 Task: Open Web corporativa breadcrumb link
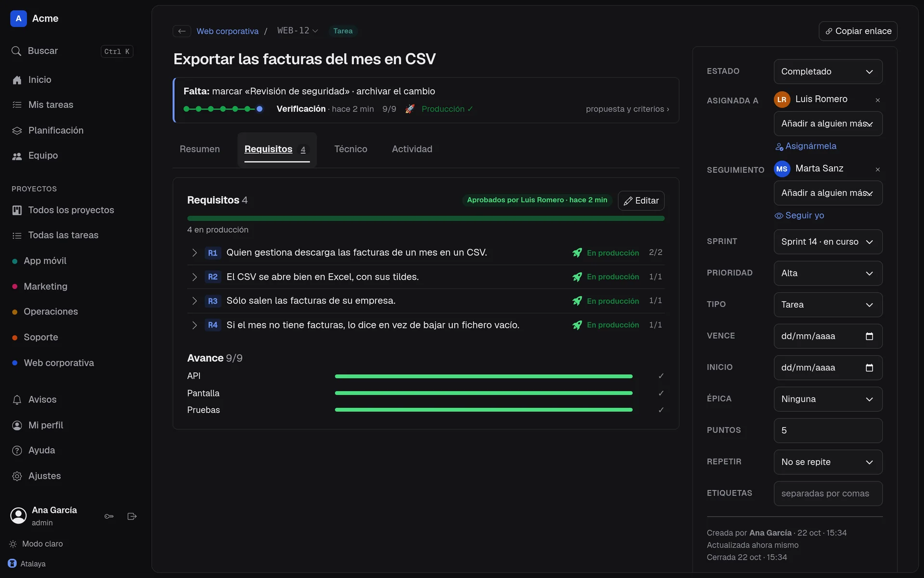(x=228, y=31)
